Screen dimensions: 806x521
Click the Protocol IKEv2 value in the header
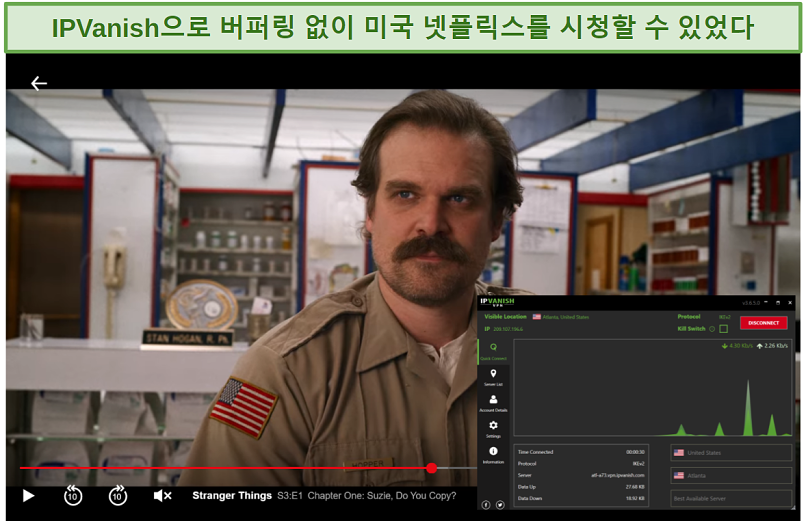click(724, 317)
